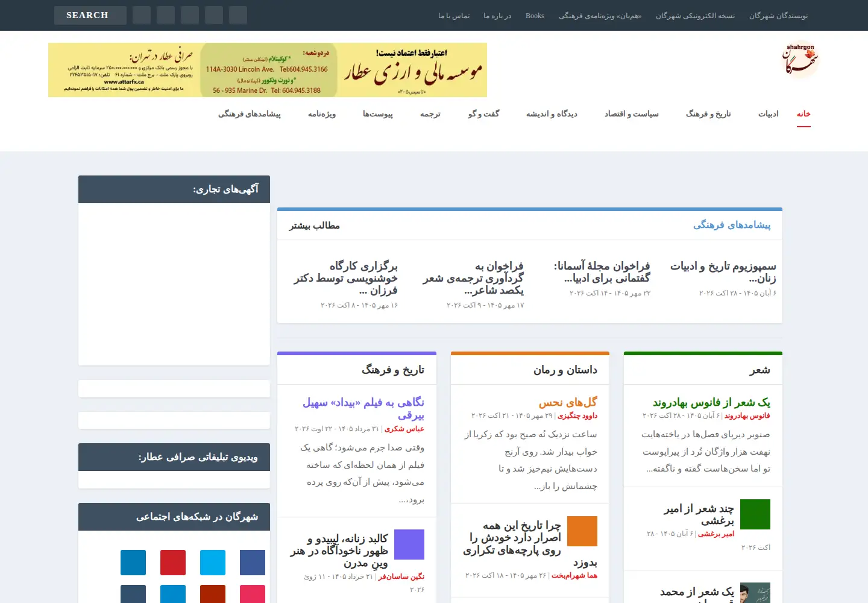This screenshot has height=603, width=868.
Task: Select the دیدگاه و اندیشه nav item
Action: (x=552, y=114)
